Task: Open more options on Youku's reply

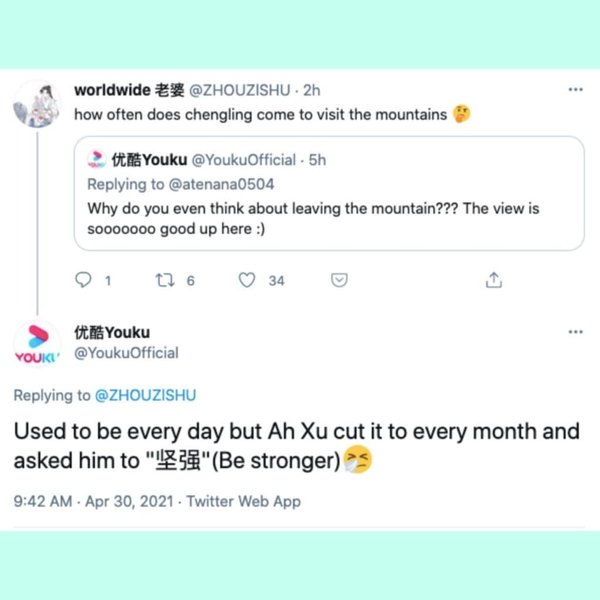Action: point(574,331)
